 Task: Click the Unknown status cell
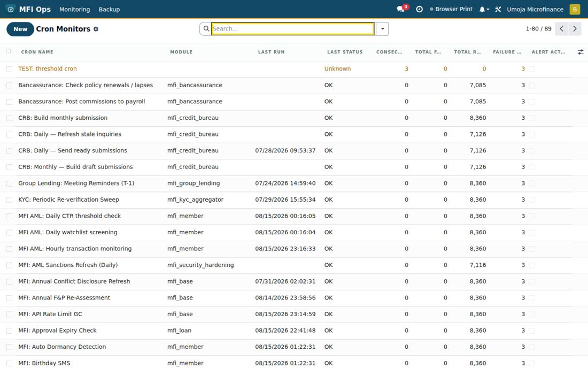[337, 68]
